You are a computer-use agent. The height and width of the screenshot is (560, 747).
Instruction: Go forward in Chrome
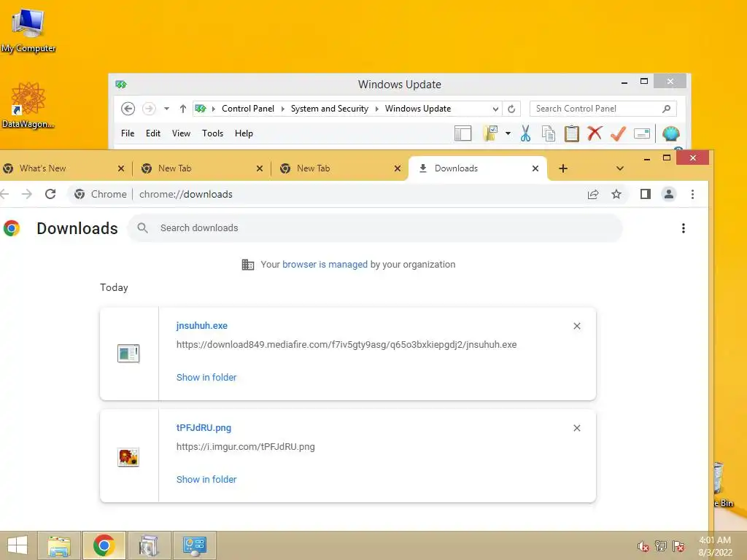(x=27, y=194)
